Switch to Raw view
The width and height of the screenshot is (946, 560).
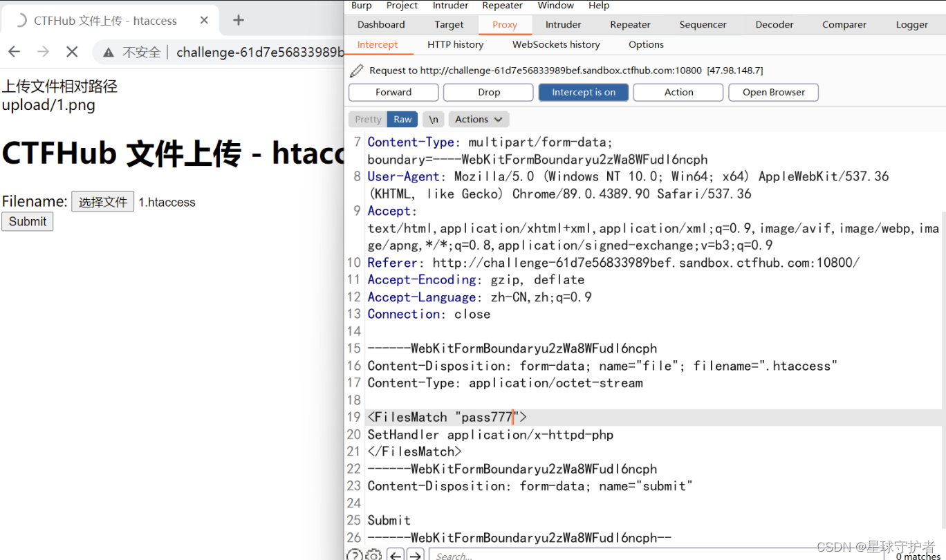402,120
